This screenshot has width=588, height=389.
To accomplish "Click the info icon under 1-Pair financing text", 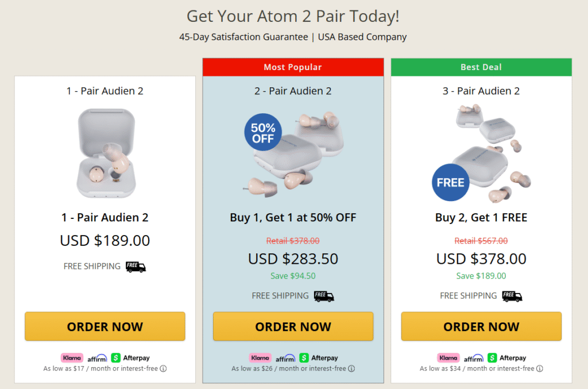I will 163,368.
